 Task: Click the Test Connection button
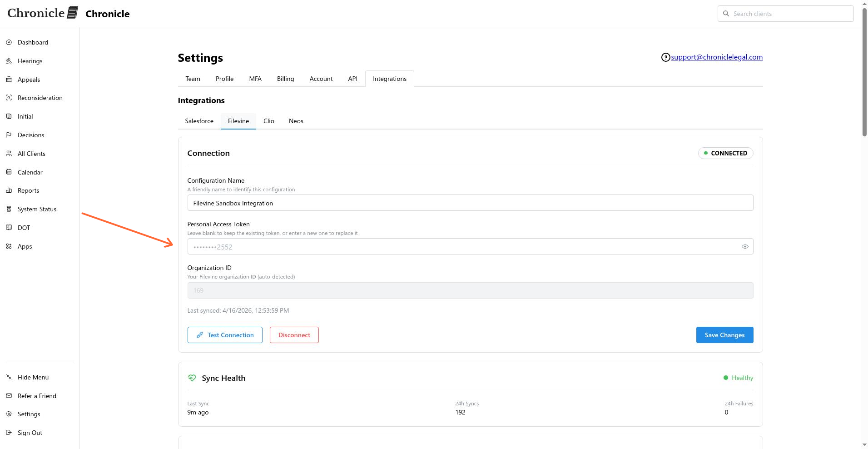click(x=225, y=335)
